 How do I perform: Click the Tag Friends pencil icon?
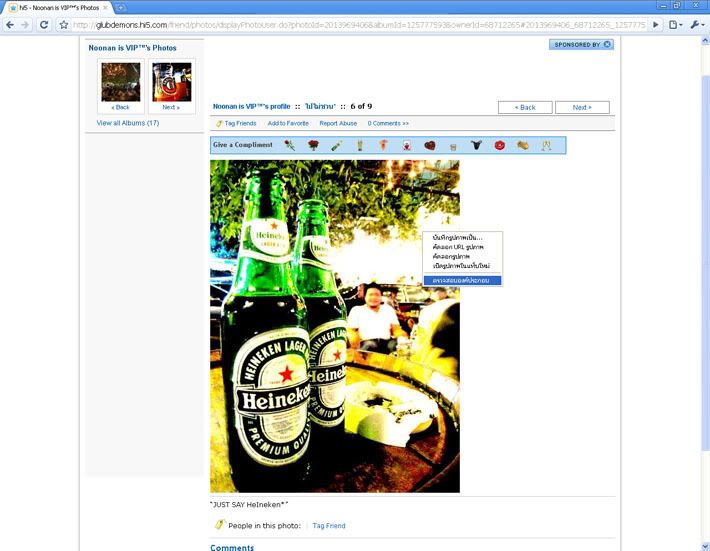tap(219, 124)
